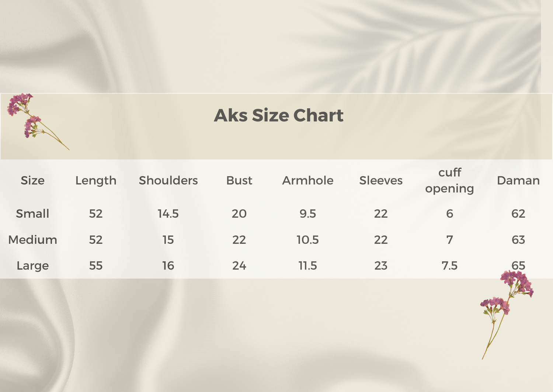553x392 pixels.
Task: Click the Medium Daman value 63
Action: click(x=518, y=240)
